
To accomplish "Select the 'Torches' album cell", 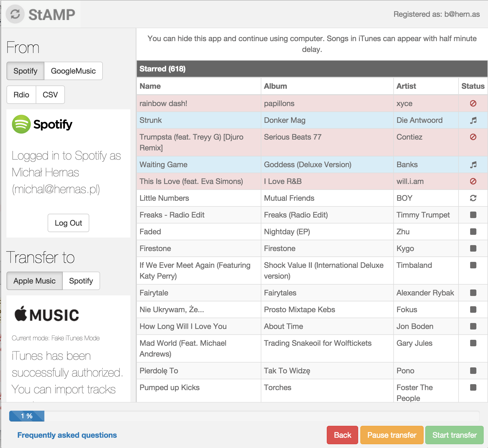I will pos(327,391).
